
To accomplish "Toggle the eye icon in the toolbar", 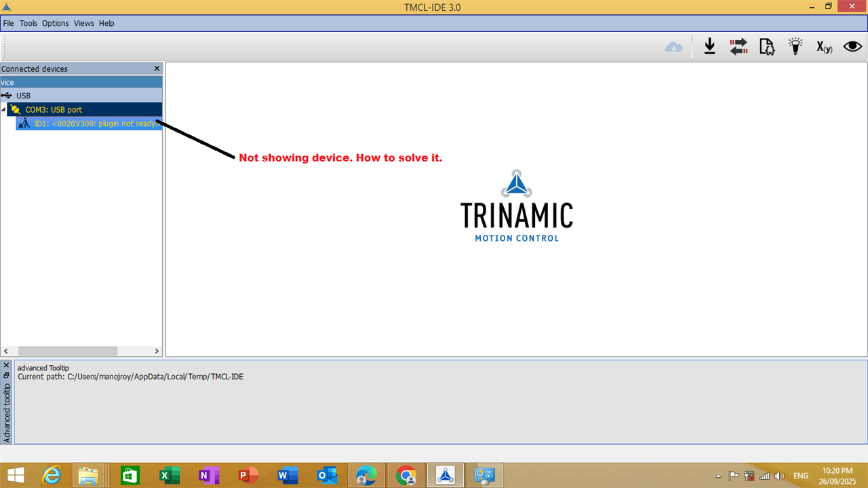I will coord(852,46).
